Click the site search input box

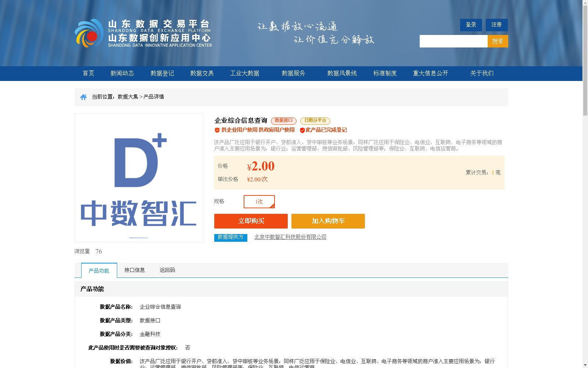pos(453,41)
